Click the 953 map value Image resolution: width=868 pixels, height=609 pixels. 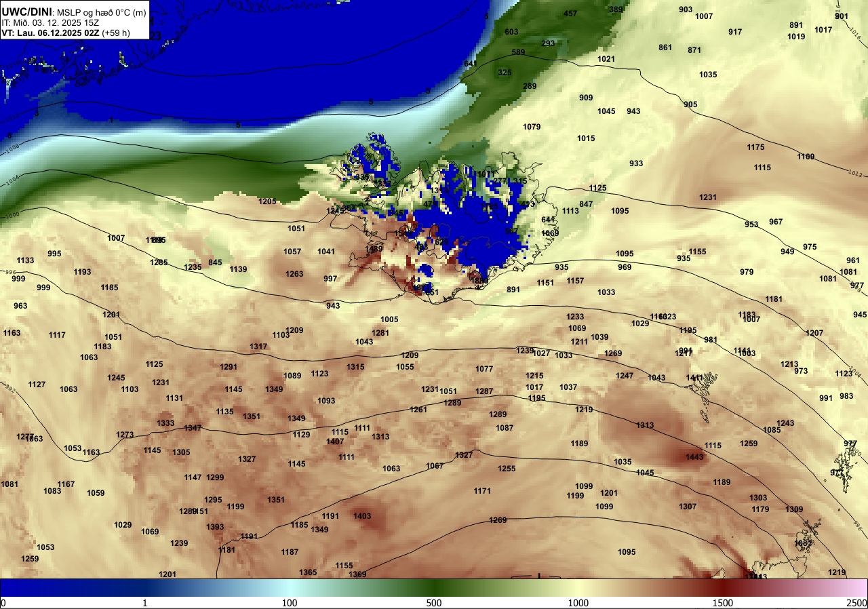pyautogui.click(x=751, y=224)
